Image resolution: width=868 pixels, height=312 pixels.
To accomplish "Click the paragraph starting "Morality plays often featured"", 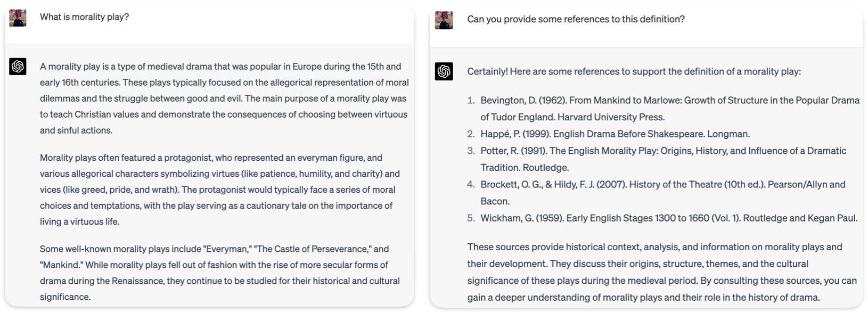I will tap(219, 190).
